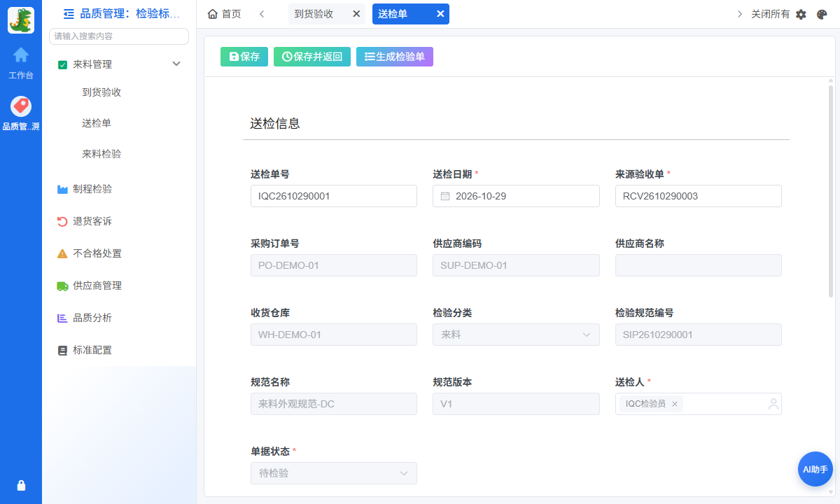Click the 生成检验单 button
840x504 pixels.
click(x=395, y=57)
